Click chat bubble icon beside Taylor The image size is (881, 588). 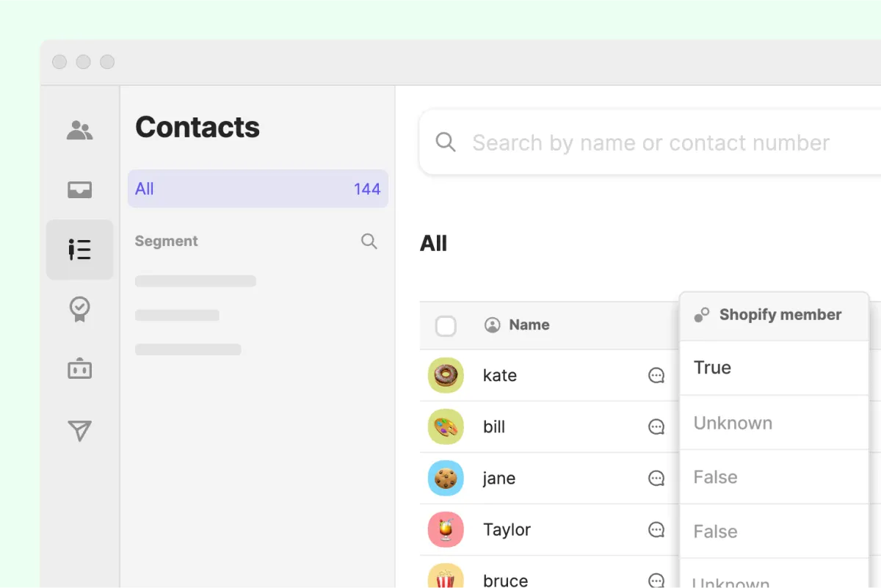[x=656, y=530]
